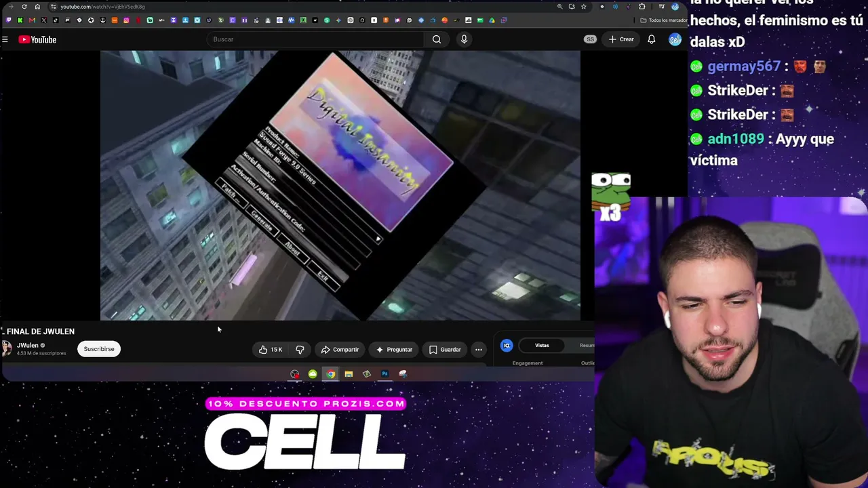
Task: Dislike the video with thumbs down
Action: [300, 350]
